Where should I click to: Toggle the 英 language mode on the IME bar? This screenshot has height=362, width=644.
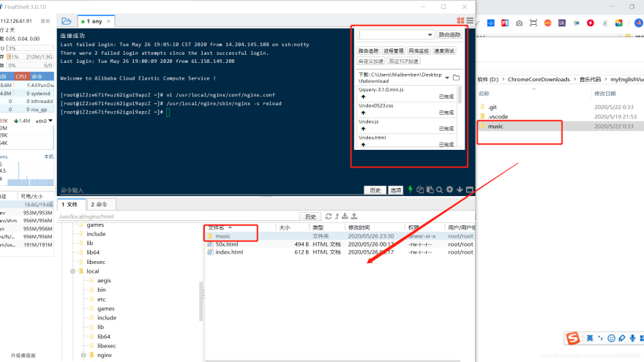(x=590, y=338)
